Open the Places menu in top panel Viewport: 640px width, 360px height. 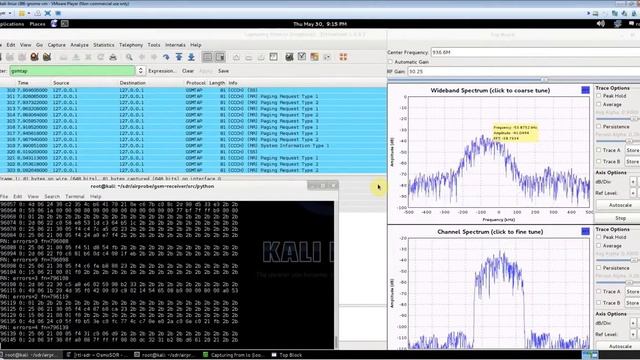tap(37, 24)
